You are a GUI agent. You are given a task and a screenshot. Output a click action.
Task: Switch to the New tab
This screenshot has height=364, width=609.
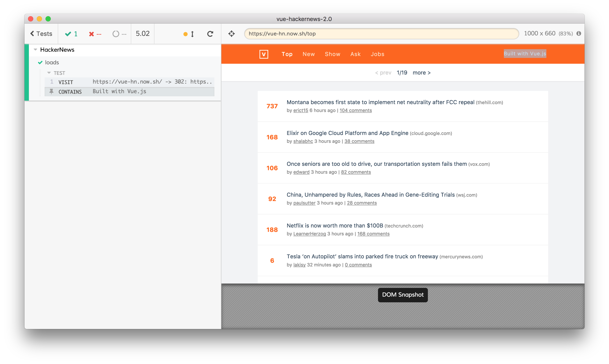[x=309, y=54]
